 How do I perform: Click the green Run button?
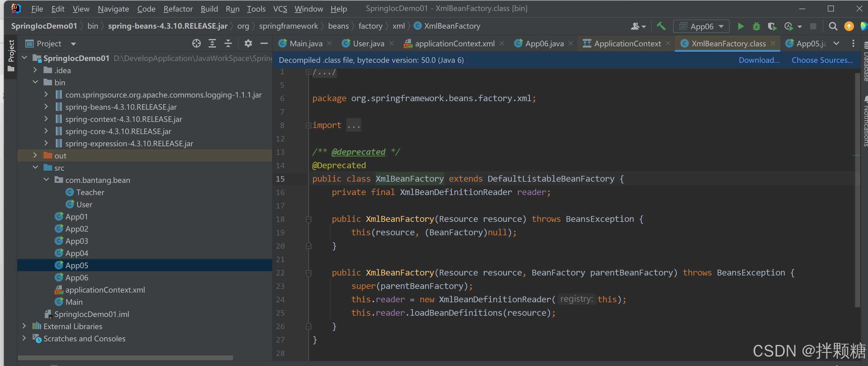click(x=740, y=26)
